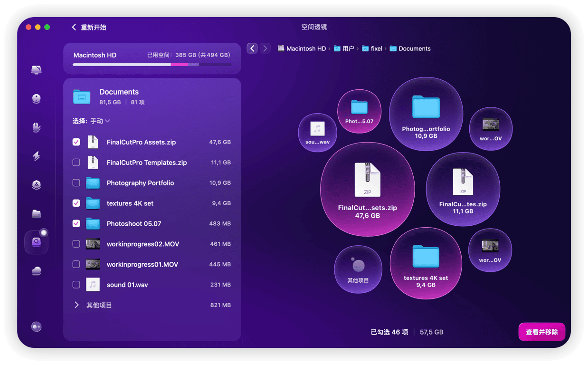
Task: Select the Photog...ortfolio 10,9 GB bubble
Action: [426, 114]
